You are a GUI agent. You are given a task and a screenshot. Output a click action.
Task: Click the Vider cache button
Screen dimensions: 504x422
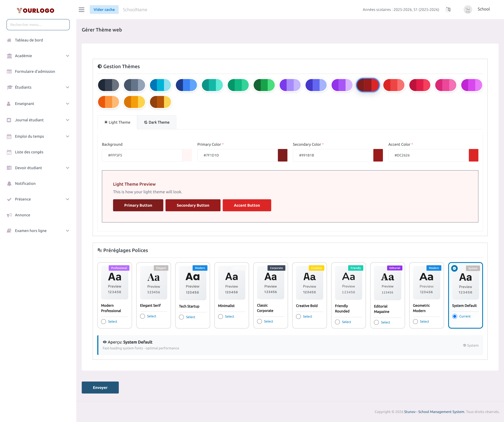click(104, 10)
